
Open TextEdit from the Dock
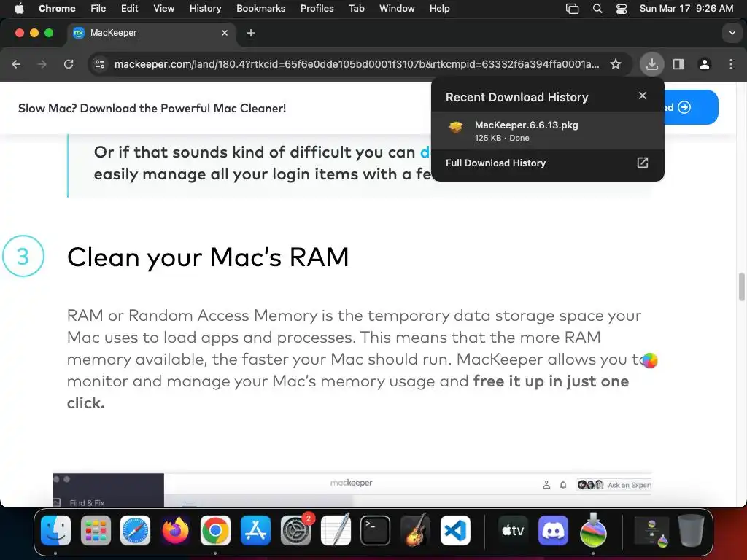click(336, 530)
